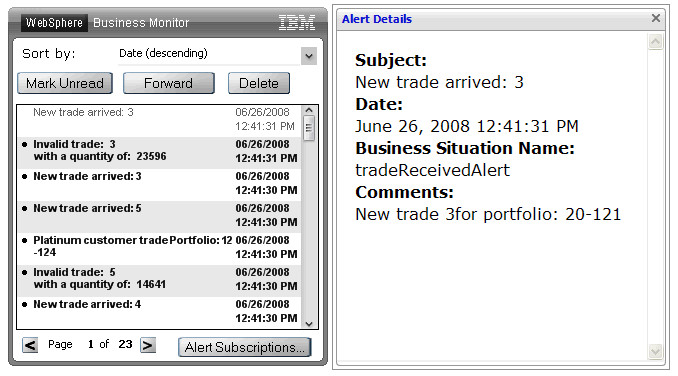Click unread bullet of 'Invalid trade: 5'
This screenshot has width=678, height=376.
(25, 272)
